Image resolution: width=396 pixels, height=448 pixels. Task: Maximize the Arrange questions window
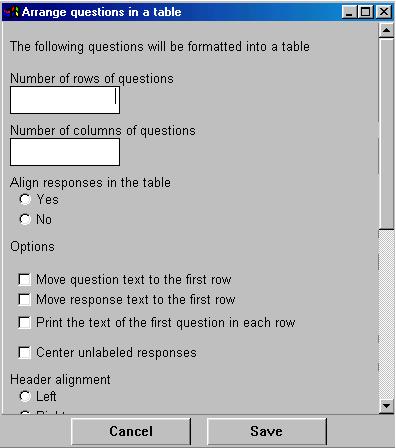[366, 12]
